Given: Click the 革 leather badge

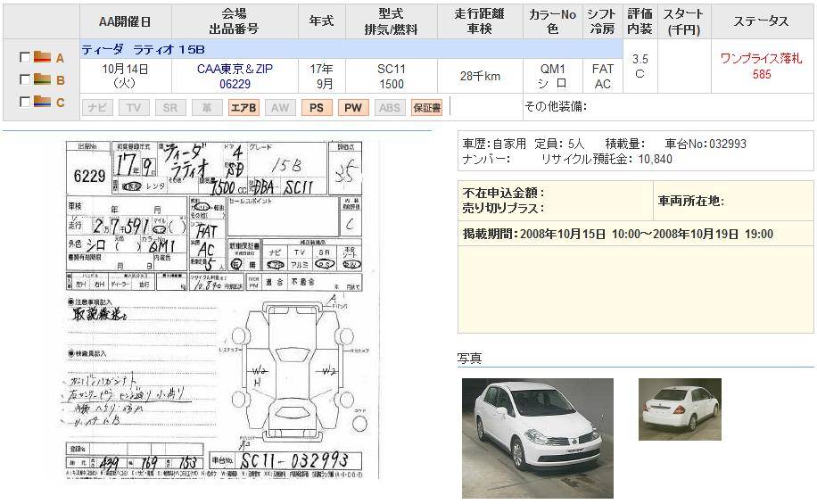Looking at the screenshot, I should pyautogui.click(x=207, y=108).
